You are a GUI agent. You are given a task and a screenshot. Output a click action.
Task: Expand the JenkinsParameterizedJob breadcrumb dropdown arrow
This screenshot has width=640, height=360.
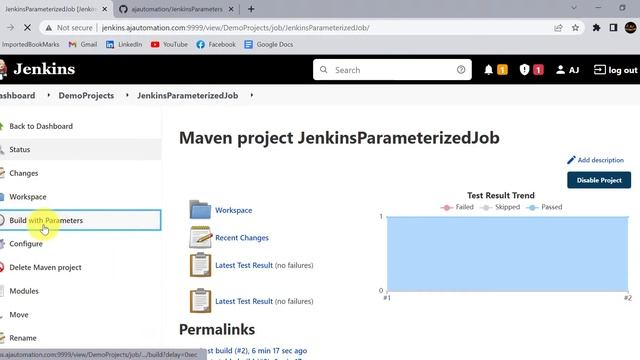(x=252, y=95)
